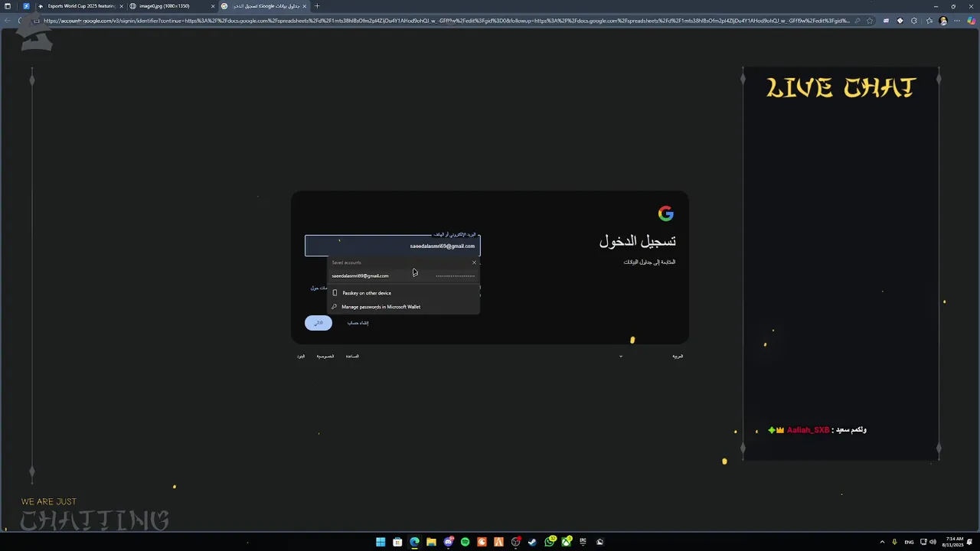Click the email or phone input field
The height and width of the screenshot is (551, 980).
393,246
